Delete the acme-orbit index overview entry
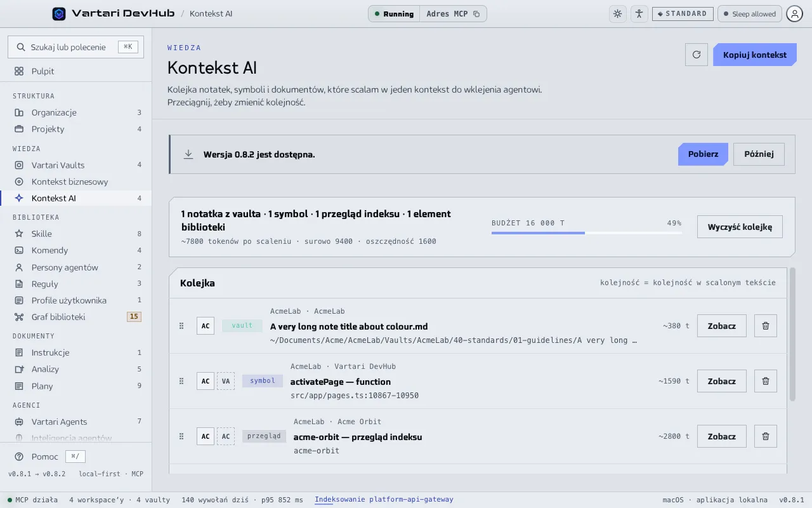812x508 pixels. 766,436
